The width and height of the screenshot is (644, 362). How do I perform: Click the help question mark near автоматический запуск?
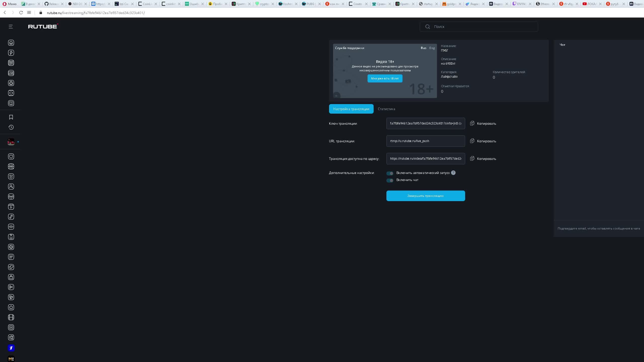[x=453, y=173]
